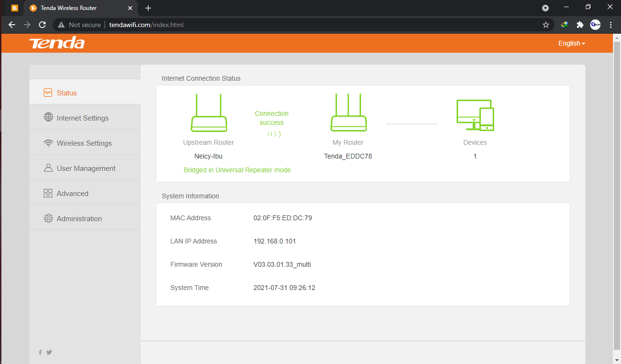Image resolution: width=621 pixels, height=364 pixels.
Task: Click the person icon beside User Management
Action: coord(48,168)
